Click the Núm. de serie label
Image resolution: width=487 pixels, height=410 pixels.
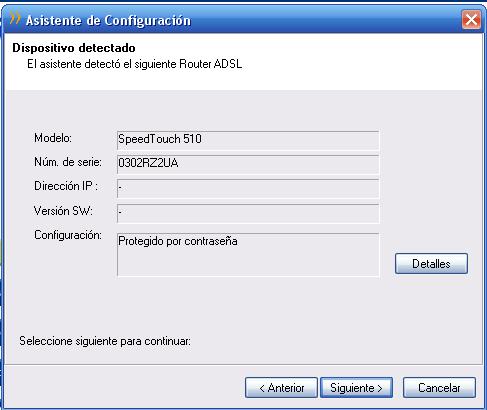[68, 162]
